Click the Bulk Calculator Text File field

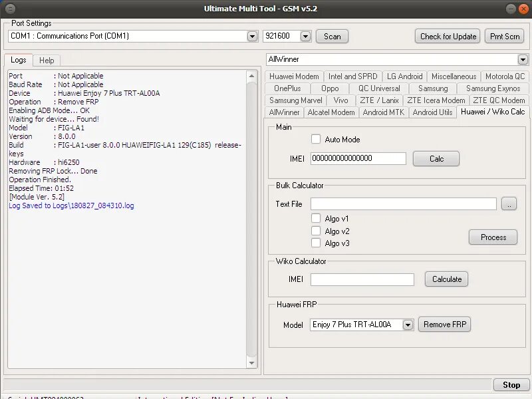404,204
